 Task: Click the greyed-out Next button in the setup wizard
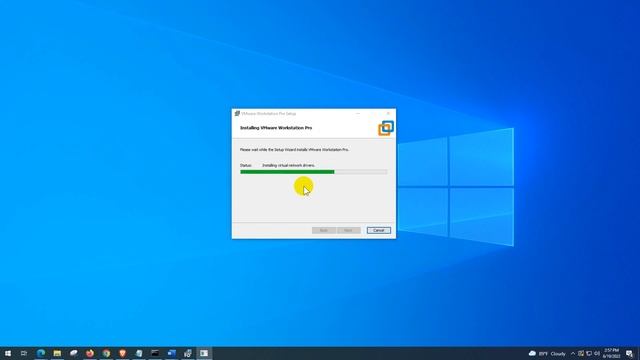(x=349, y=230)
